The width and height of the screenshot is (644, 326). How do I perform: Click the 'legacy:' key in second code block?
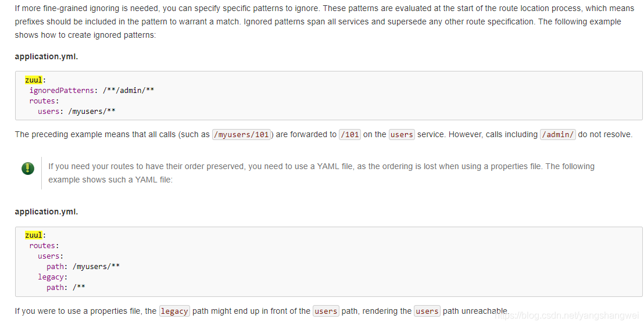point(53,277)
